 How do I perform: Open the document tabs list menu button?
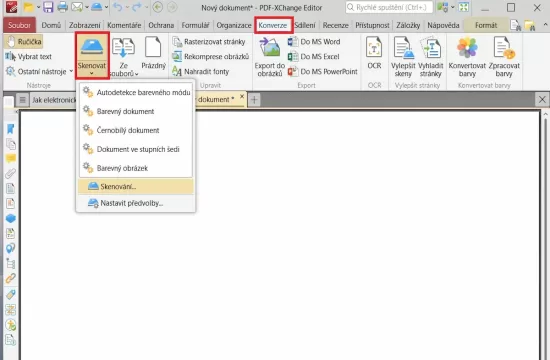[x=22, y=100]
